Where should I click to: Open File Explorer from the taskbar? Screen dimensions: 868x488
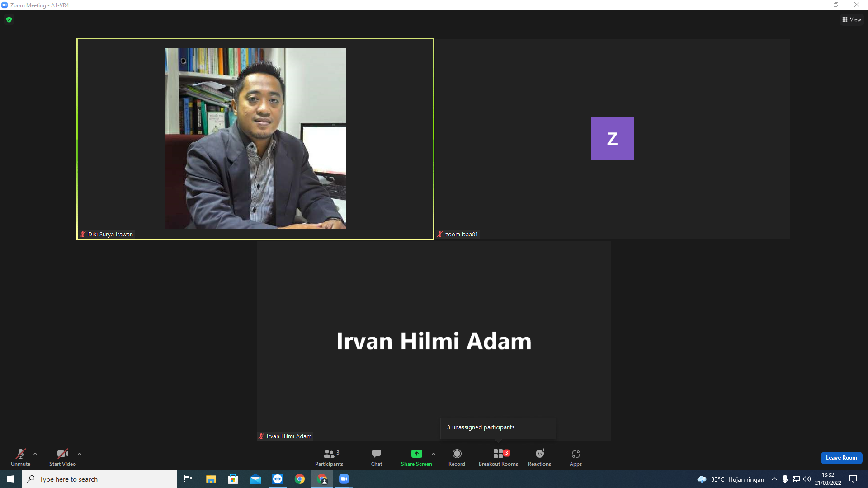[211, 479]
